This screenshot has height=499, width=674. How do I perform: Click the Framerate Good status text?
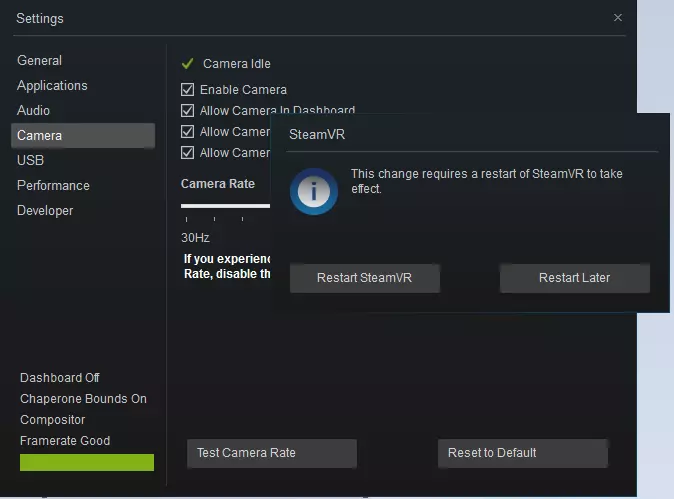click(x=65, y=441)
